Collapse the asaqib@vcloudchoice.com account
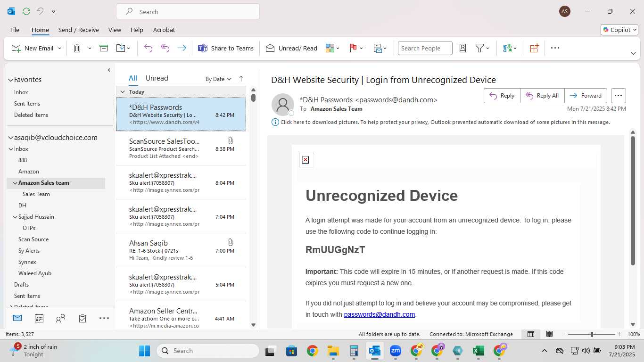This screenshot has height=362, width=644. click(11, 138)
